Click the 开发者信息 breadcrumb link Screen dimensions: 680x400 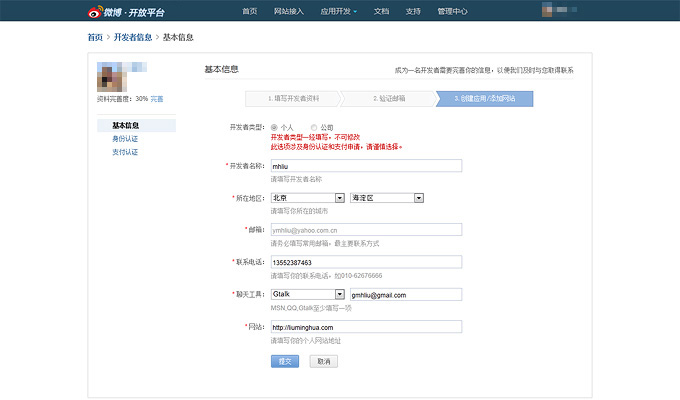tap(133, 37)
